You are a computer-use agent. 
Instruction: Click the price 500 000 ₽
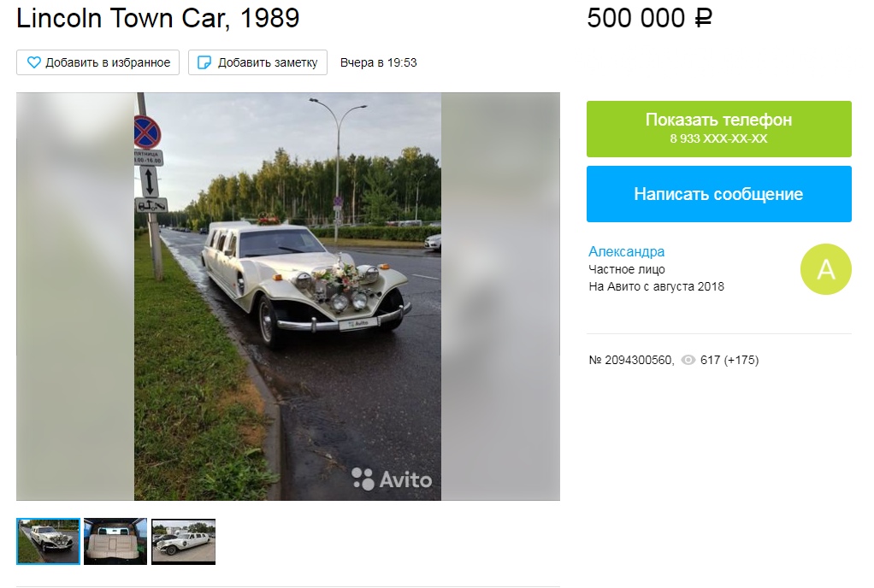pos(649,18)
